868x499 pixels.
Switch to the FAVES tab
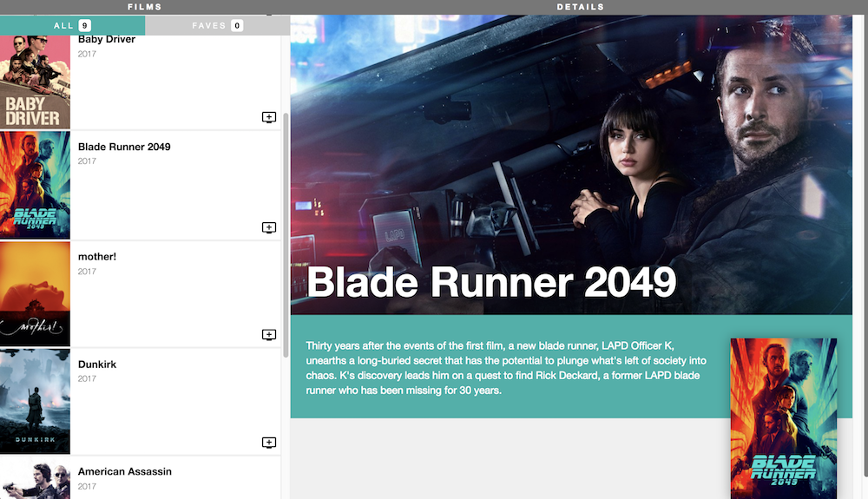coord(218,25)
